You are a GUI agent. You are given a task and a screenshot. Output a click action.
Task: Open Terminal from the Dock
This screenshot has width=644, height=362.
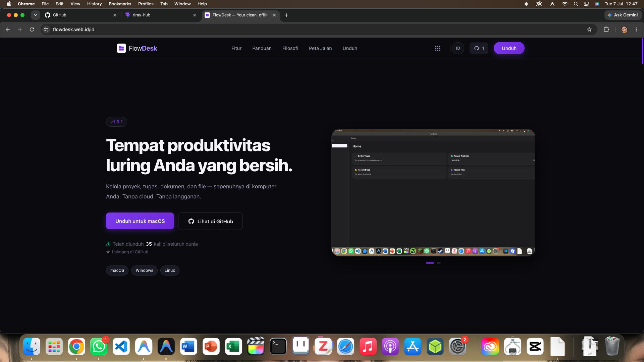click(x=278, y=347)
